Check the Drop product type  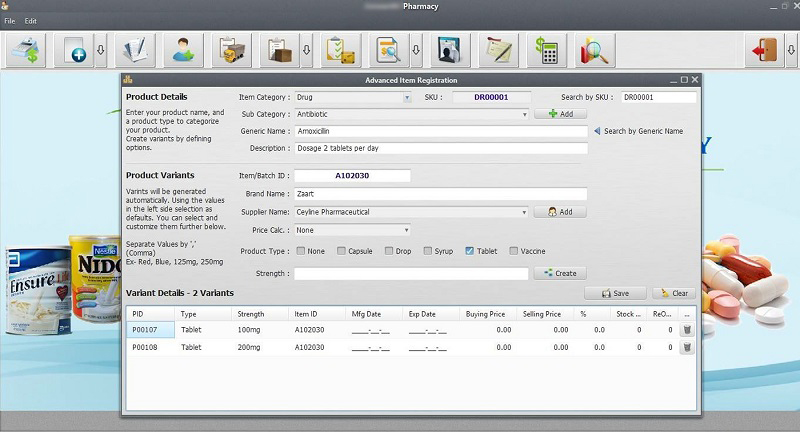[389, 251]
